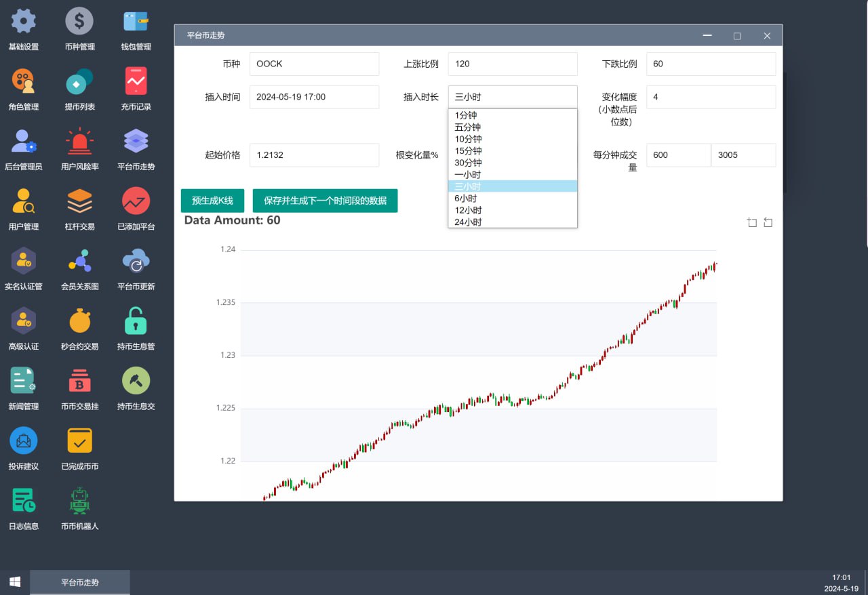Choose 24小时 duration option

point(513,222)
